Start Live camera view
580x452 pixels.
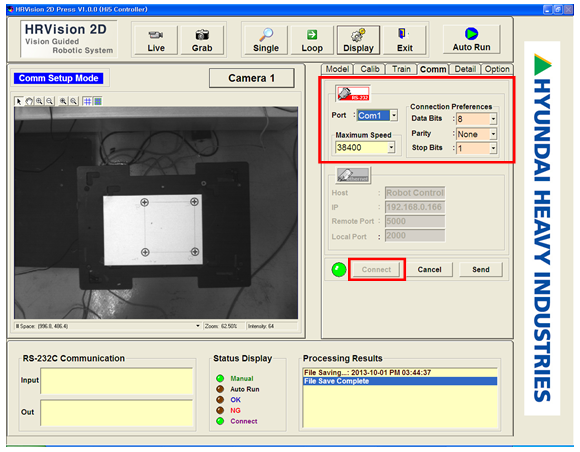pos(156,40)
